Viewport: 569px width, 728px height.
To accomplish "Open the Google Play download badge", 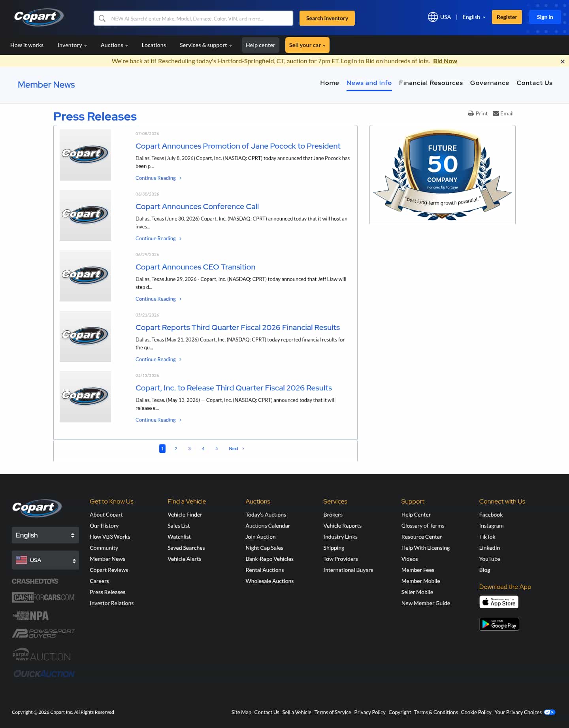I will (x=499, y=624).
